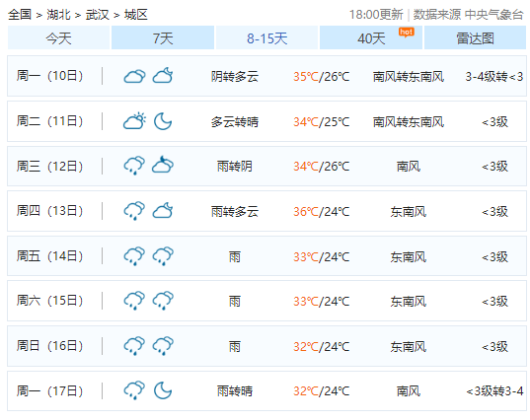Click night rain icon for 周五 (14日)
Screen dimensions: 530x420
click(x=163, y=256)
